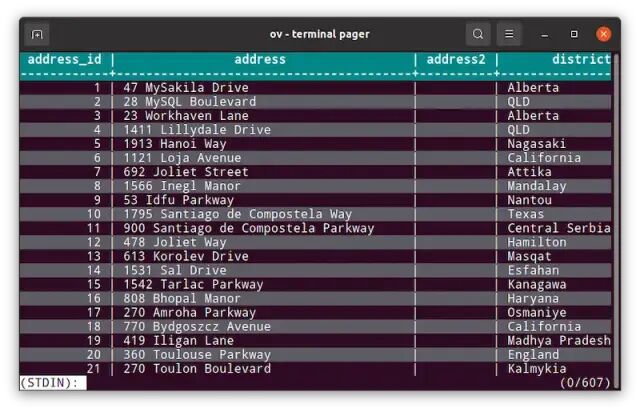640x412 pixels.
Task: Click the Texas district cell
Action: click(x=526, y=214)
